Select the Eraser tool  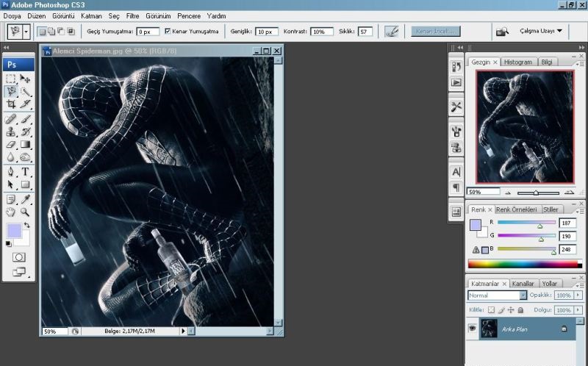click(x=11, y=144)
